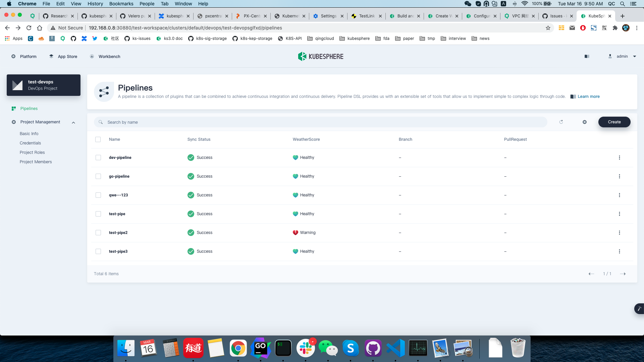The height and width of the screenshot is (362, 644).
Task: Open the Platform menu
Action: coord(24,57)
